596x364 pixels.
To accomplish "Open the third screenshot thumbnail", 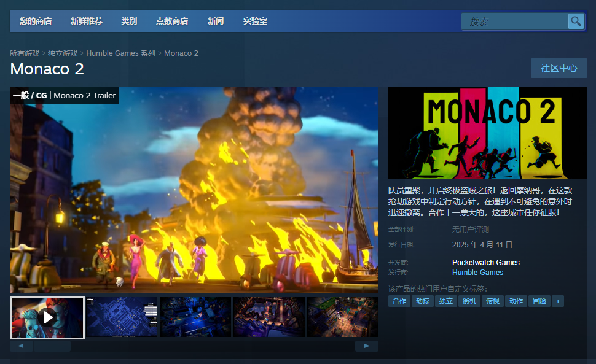I will tap(195, 317).
